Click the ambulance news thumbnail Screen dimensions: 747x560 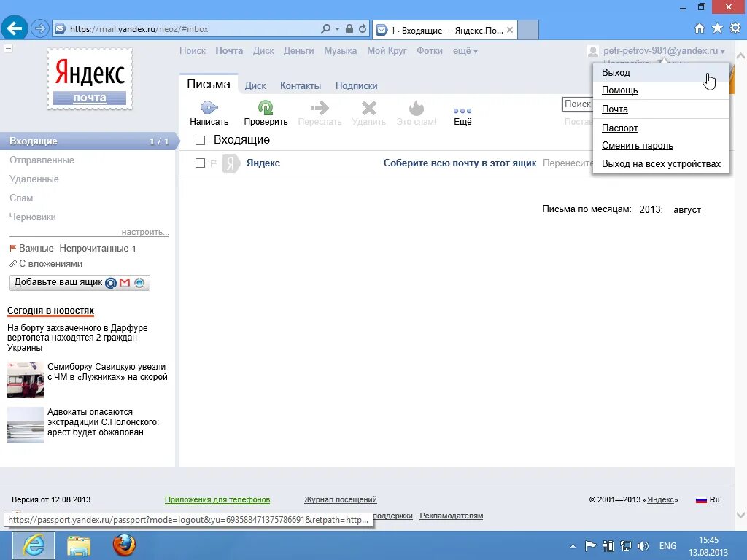[26, 379]
